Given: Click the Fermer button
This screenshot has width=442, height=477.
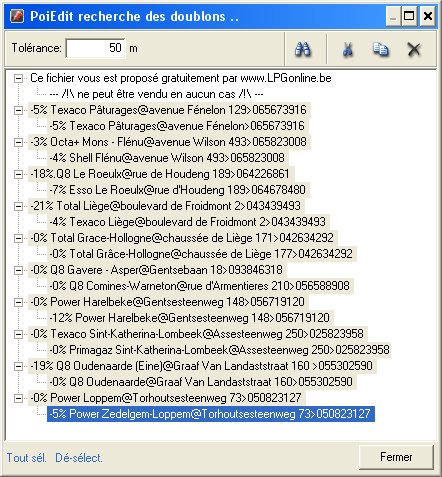Looking at the screenshot, I should (396, 457).
